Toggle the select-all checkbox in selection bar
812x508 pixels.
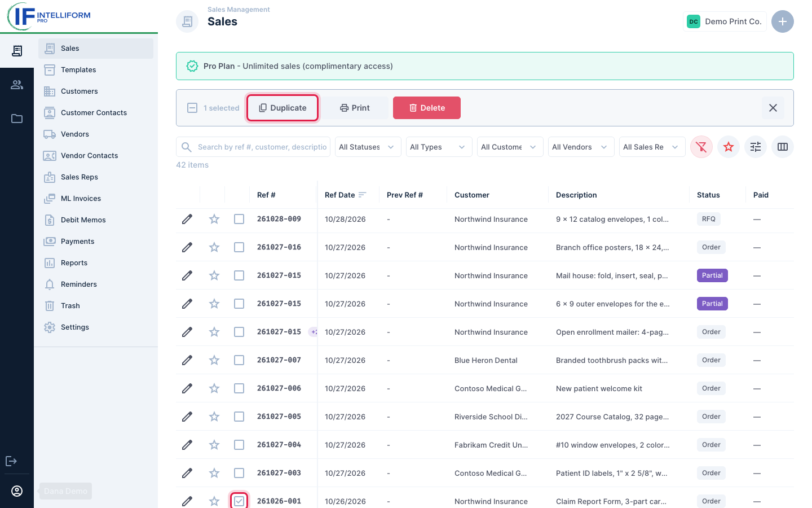click(x=192, y=108)
